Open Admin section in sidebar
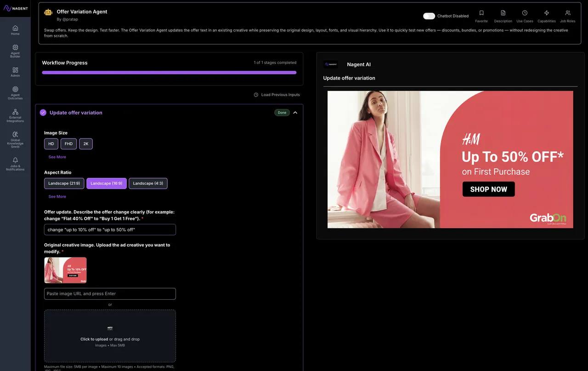Image resolution: width=588 pixels, height=371 pixels. pyautogui.click(x=15, y=72)
